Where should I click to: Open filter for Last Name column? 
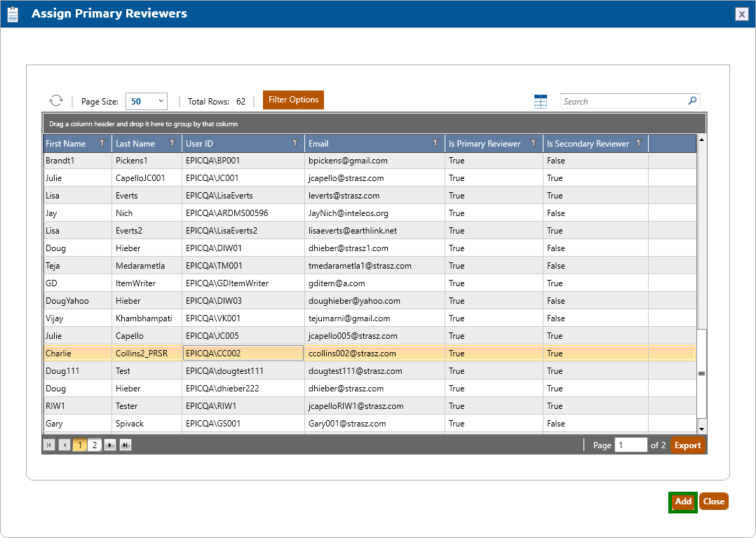pos(173,143)
